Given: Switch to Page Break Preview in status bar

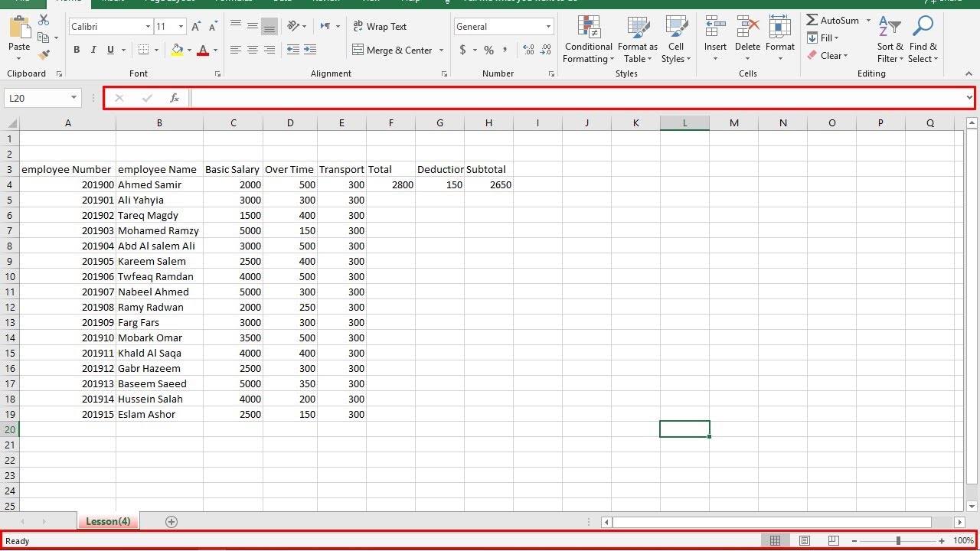Looking at the screenshot, I should 833,540.
